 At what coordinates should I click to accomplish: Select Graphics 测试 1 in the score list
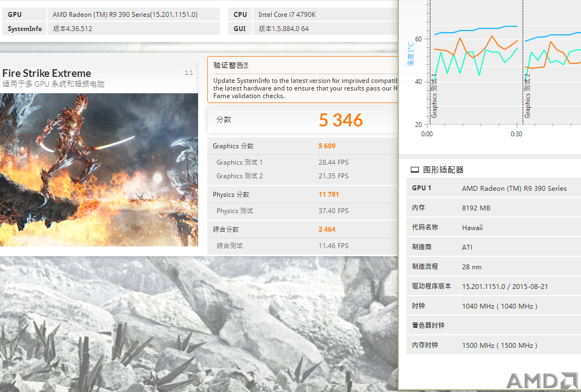click(x=239, y=162)
